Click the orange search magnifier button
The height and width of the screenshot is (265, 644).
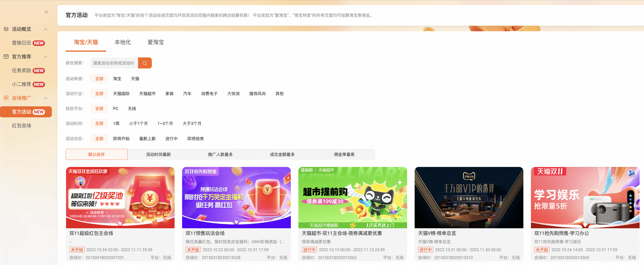(145, 63)
